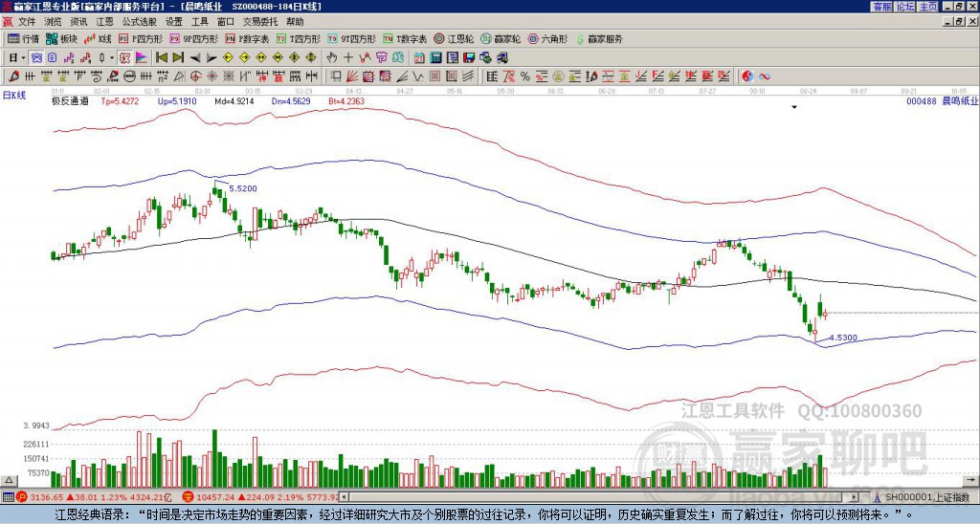Image resolution: width=980 pixels, height=524 pixels.
Task: Expand the panel arrow at bottom-left corner
Action: coord(8,480)
